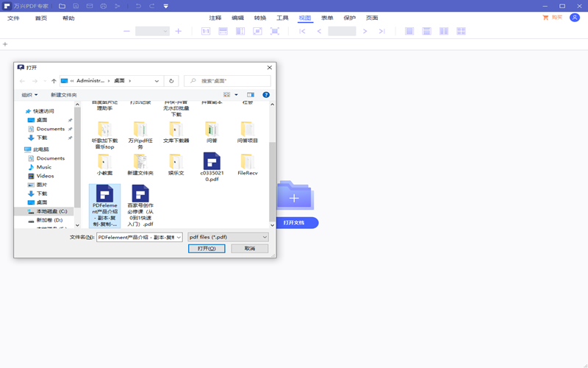588x368 pixels.
Task: Select 本地磁盘 (C:) in the sidebar
Action: click(x=51, y=211)
